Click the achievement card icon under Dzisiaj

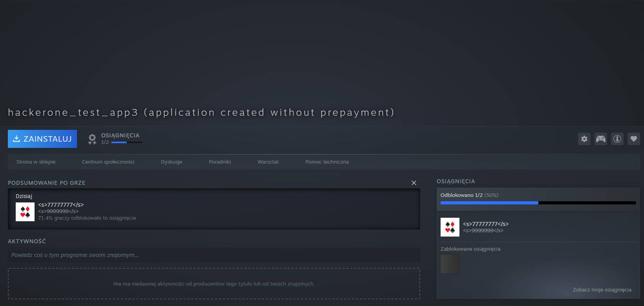(25, 212)
